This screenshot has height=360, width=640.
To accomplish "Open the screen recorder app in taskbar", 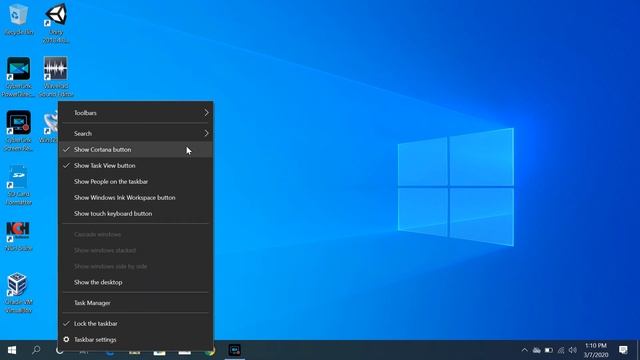I will coord(234,350).
